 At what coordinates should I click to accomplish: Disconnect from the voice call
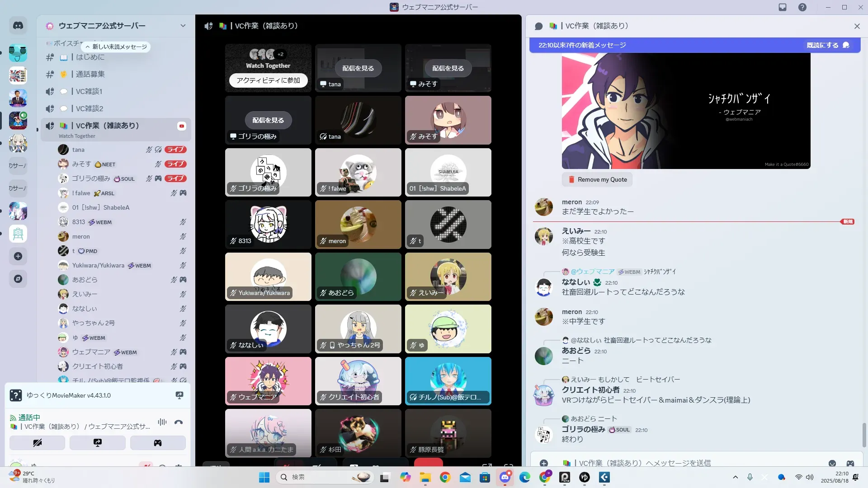click(179, 422)
